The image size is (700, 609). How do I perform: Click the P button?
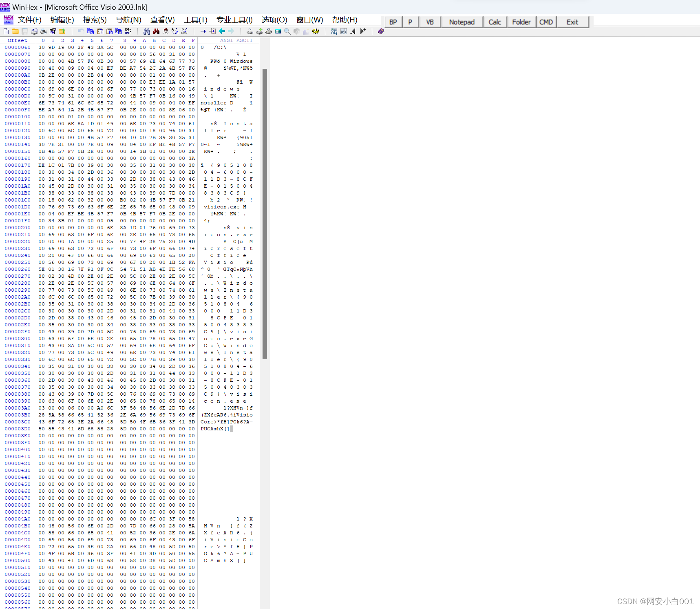pyautogui.click(x=410, y=22)
